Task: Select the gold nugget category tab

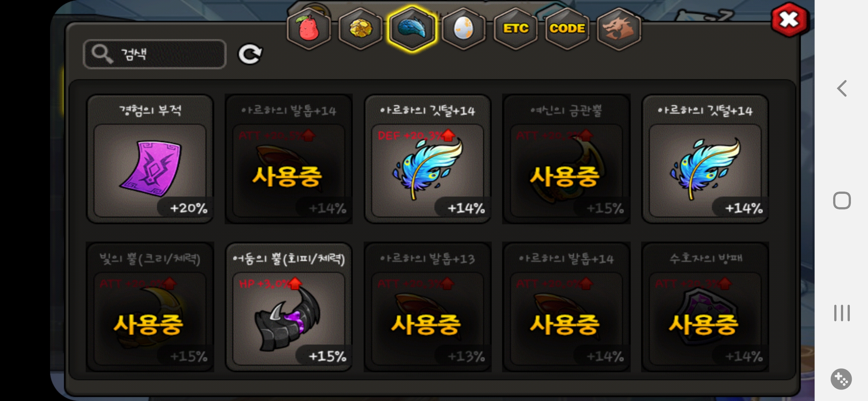Action: tap(360, 29)
